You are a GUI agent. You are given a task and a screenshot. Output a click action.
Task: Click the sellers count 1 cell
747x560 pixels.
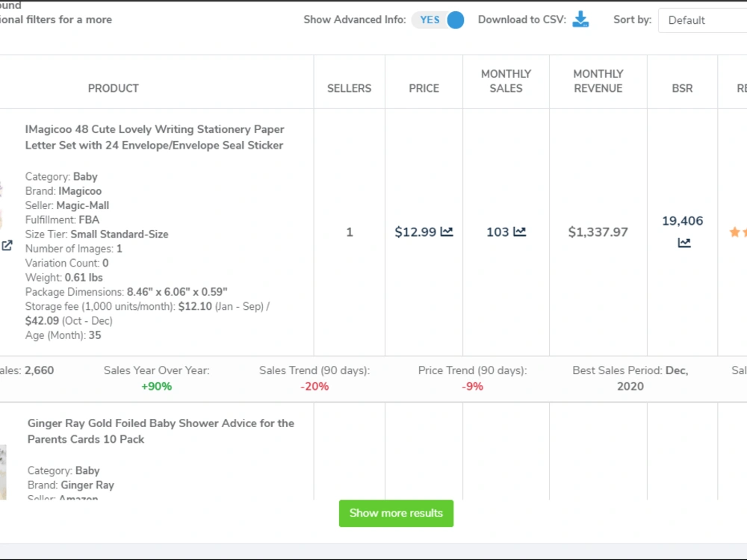pyautogui.click(x=349, y=232)
